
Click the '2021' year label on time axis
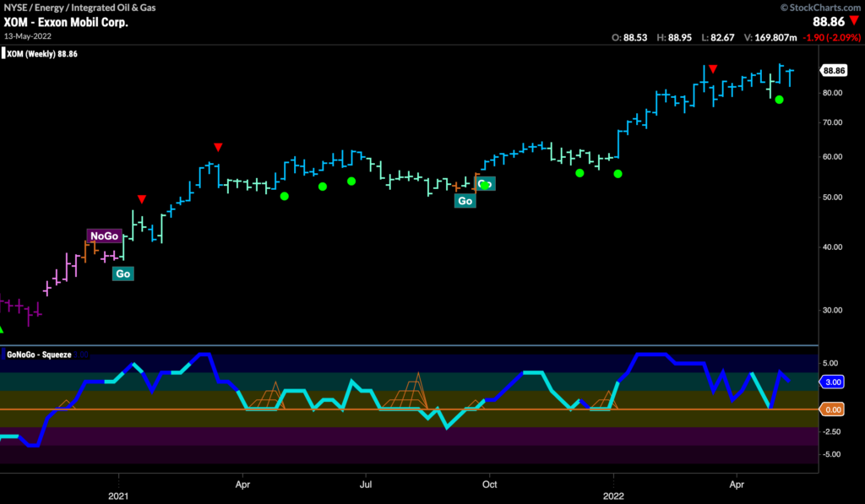pos(118,496)
